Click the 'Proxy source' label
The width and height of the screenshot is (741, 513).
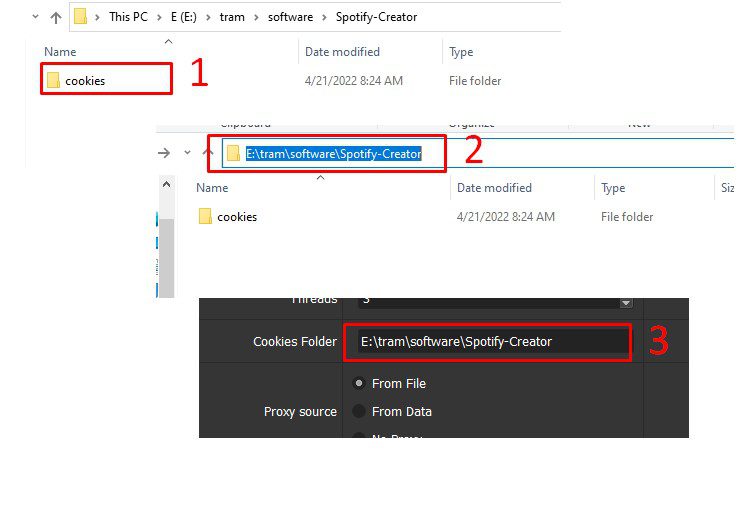pyautogui.click(x=300, y=411)
